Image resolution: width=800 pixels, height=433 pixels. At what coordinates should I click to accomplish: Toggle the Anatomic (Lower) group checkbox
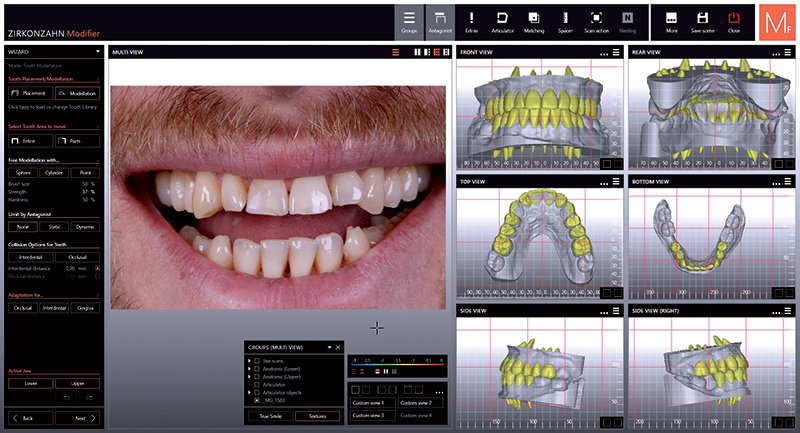click(257, 369)
